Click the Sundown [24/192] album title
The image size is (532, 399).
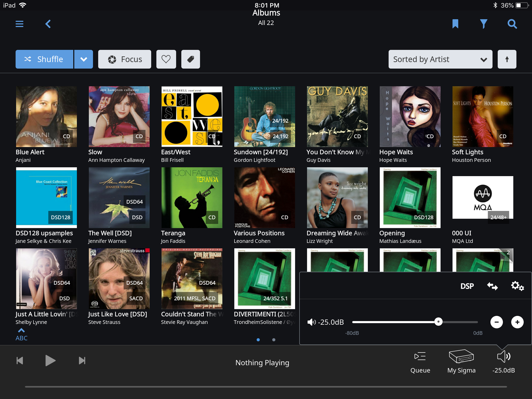[x=261, y=152]
